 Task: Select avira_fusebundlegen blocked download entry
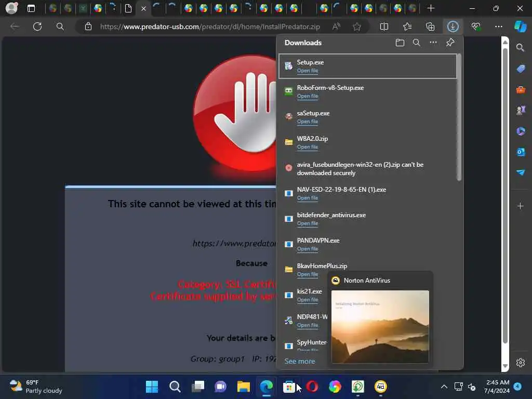pyautogui.click(x=367, y=168)
